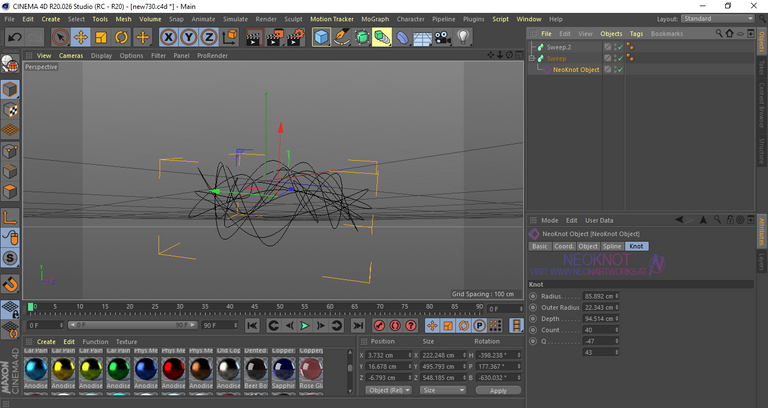Select the Rose Gl material swatch

click(311, 369)
